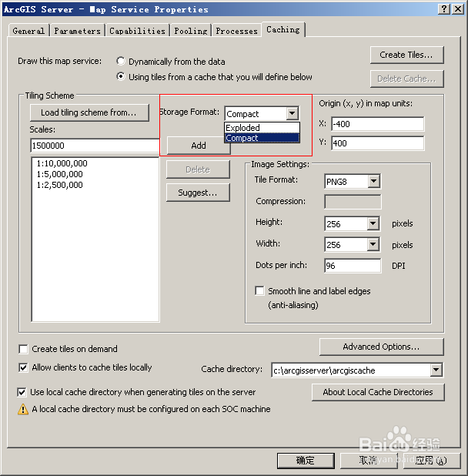The width and height of the screenshot is (468, 476).
Task: Open the Height pixels dropdown
Action: point(373,223)
